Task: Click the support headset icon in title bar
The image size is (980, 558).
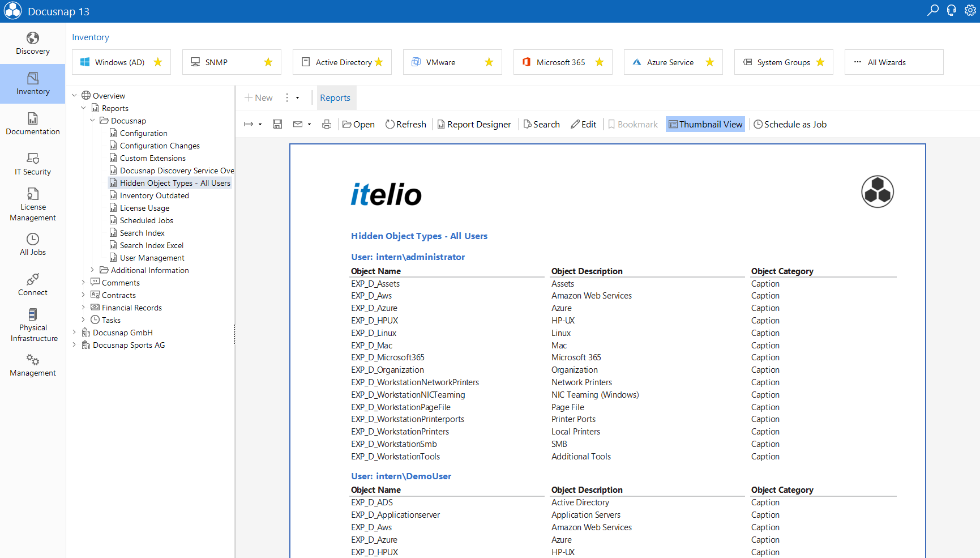Action: tap(952, 10)
